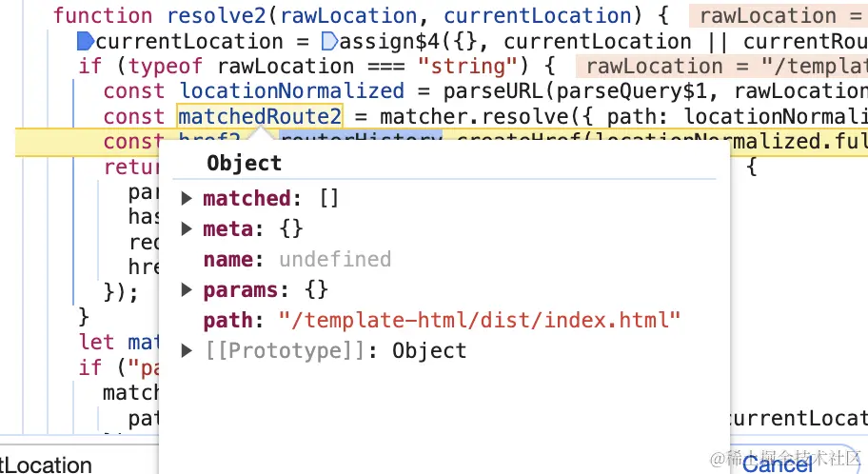This screenshot has width=868, height=474.
Task: Click the outlined step marker before assign$4
Action: (x=329, y=41)
